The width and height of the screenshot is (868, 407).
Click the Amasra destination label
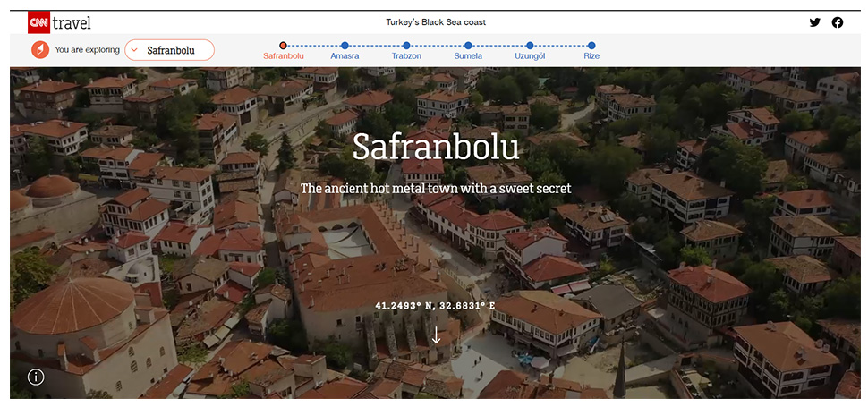point(345,56)
